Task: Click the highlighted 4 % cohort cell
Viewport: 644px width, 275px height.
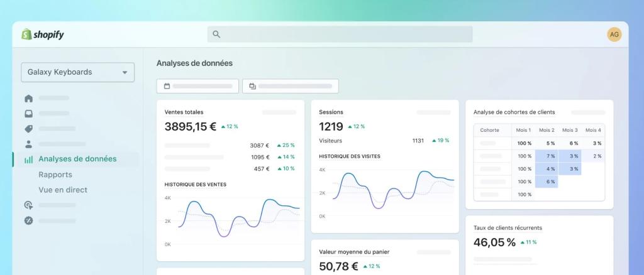Action: click(x=547, y=169)
